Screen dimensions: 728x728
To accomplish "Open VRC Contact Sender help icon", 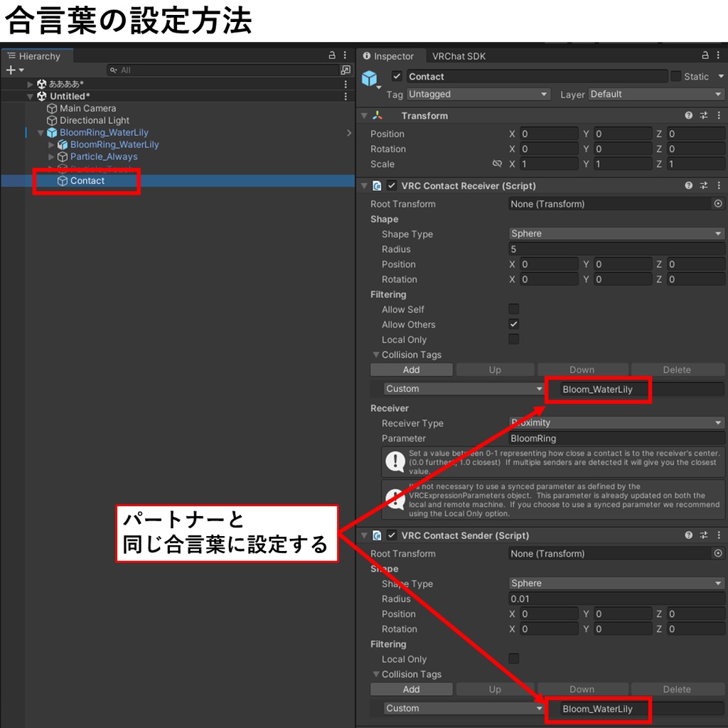I will 688,535.
